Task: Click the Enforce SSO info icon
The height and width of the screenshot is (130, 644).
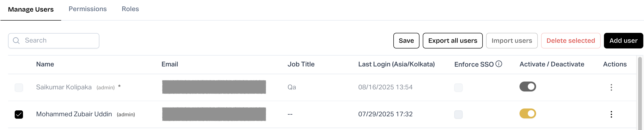Action: point(498,64)
